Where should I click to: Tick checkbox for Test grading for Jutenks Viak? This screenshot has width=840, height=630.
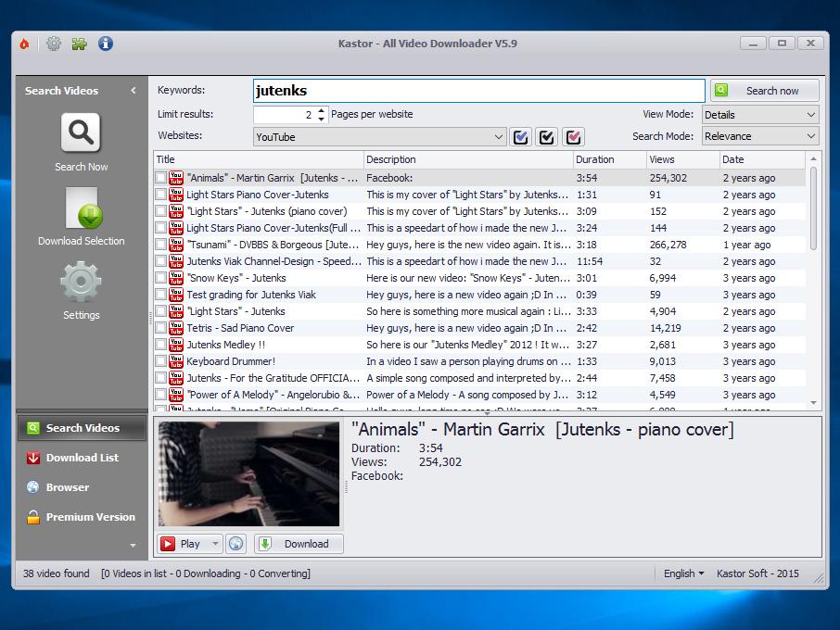point(160,295)
